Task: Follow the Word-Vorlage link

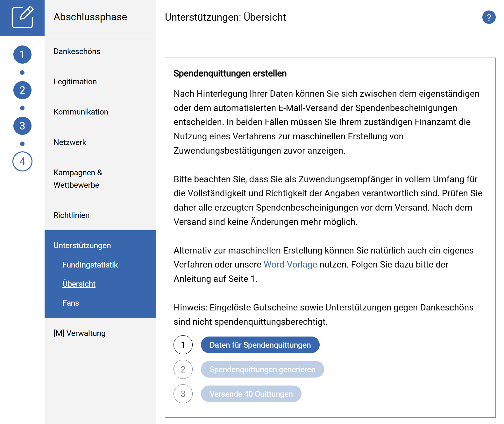Action: click(x=290, y=264)
